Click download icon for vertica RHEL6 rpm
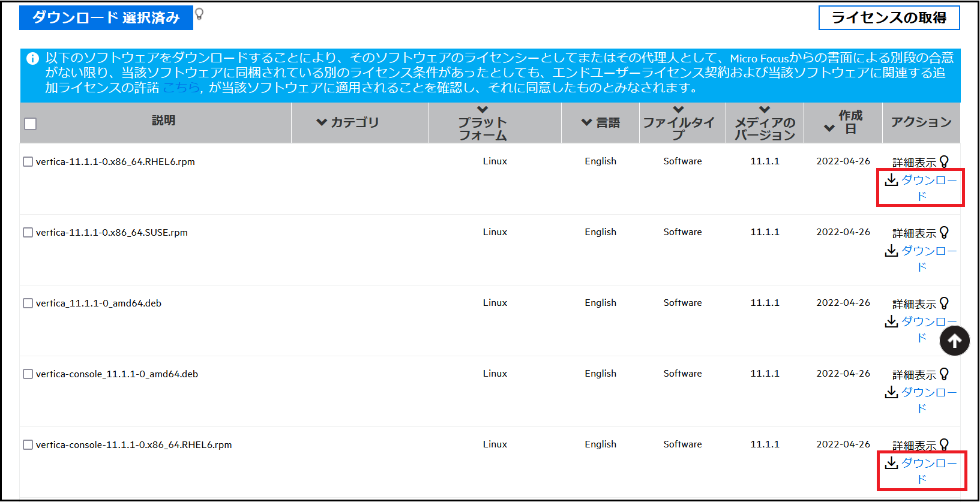Viewport: 980px width, 502px height. coord(891,180)
